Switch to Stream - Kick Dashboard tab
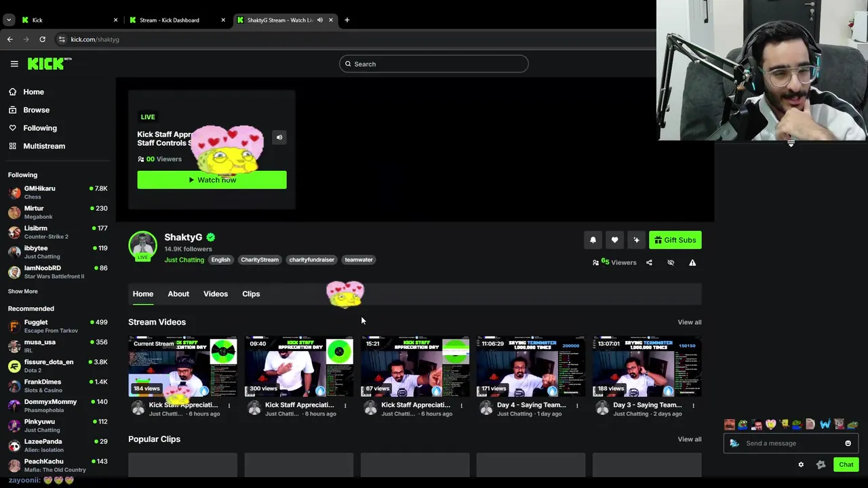The image size is (868, 488). (176, 20)
